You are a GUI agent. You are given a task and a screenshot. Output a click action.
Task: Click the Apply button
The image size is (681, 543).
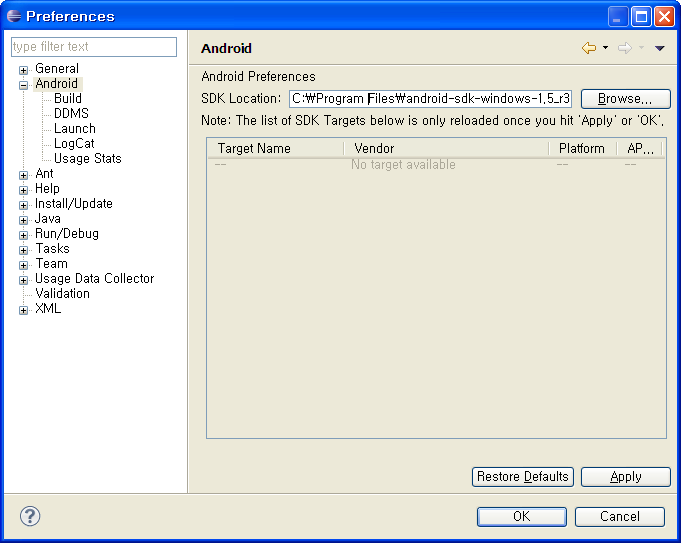point(626,477)
